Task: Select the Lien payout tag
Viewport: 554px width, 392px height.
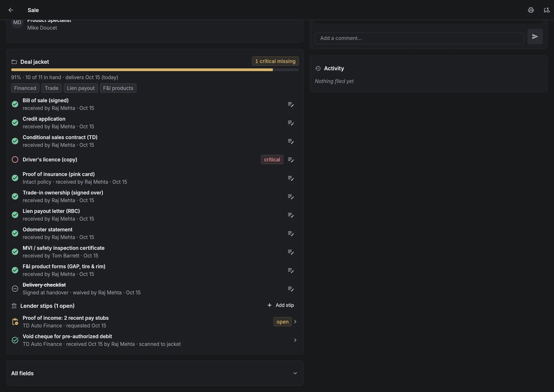Action: (81, 88)
